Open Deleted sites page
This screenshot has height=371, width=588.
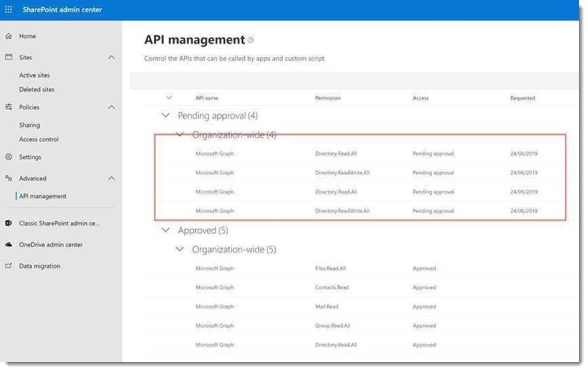point(37,89)
